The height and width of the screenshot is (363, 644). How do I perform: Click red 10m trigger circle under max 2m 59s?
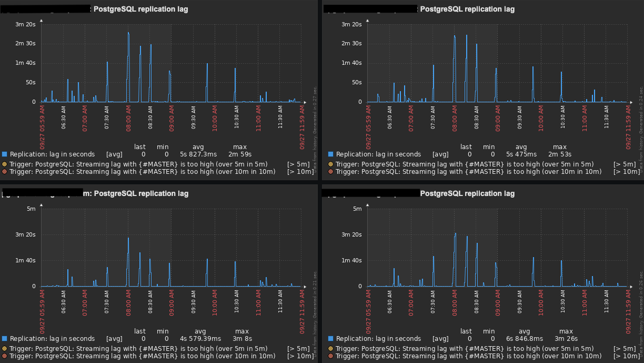click(x=5, y=171)
